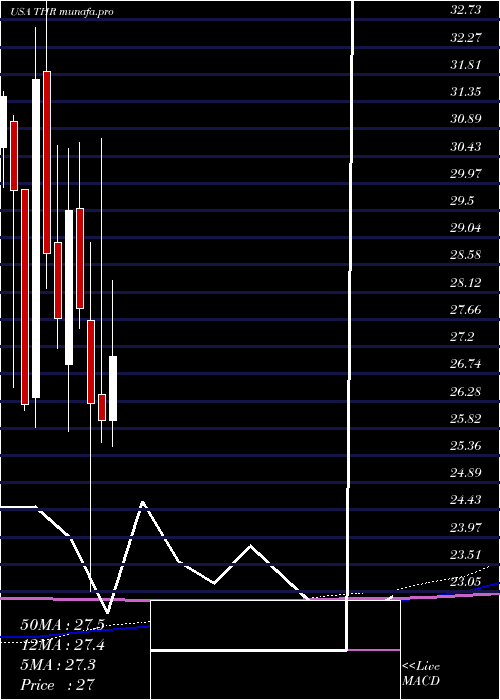Click the 29.5 price axis label

tap(462, 201)
